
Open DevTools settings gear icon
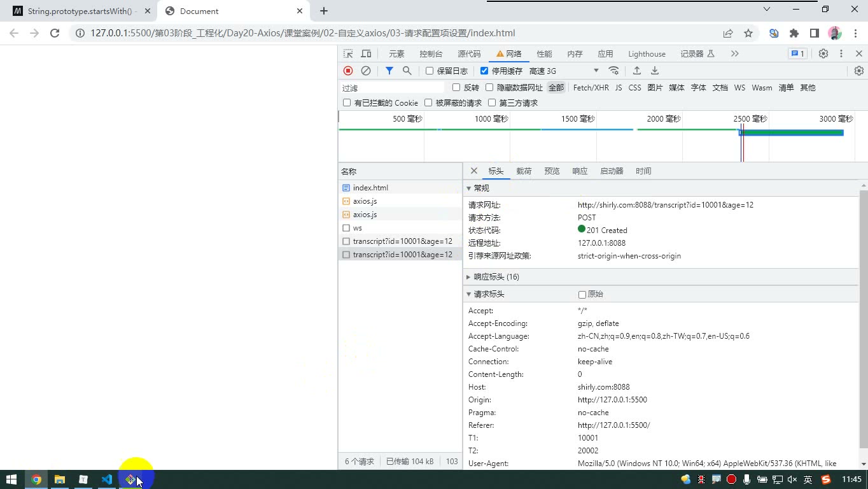point(823,53)
